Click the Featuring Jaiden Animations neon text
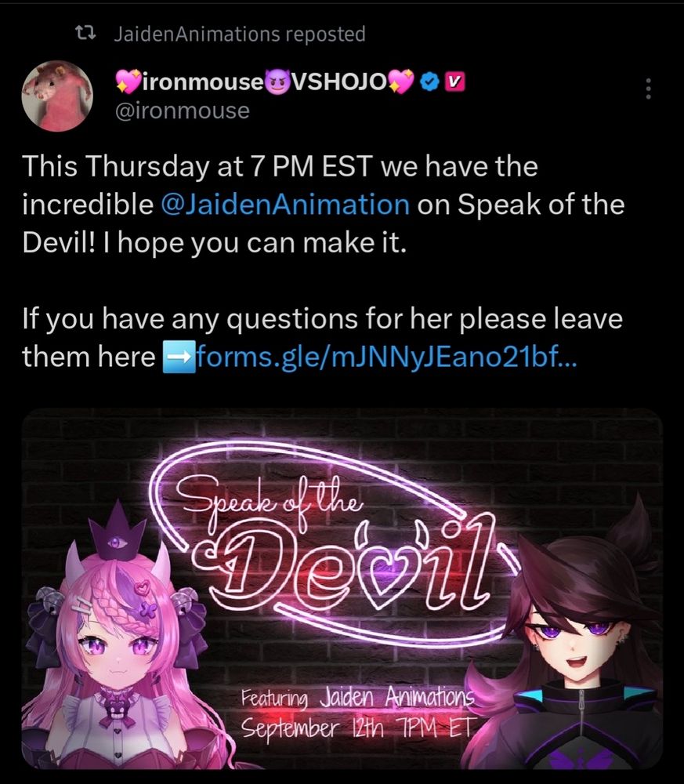Screen dimensions: 684x784 coord(357,696)
